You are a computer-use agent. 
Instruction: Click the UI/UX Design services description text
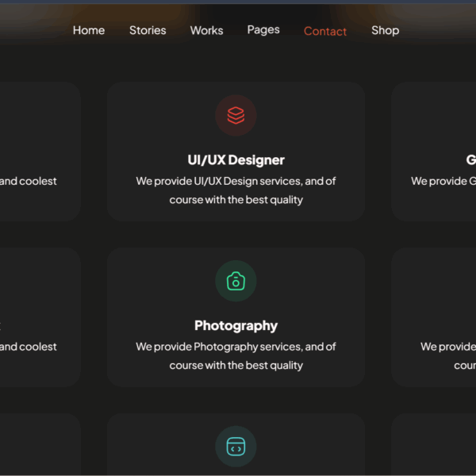point(236,190)
